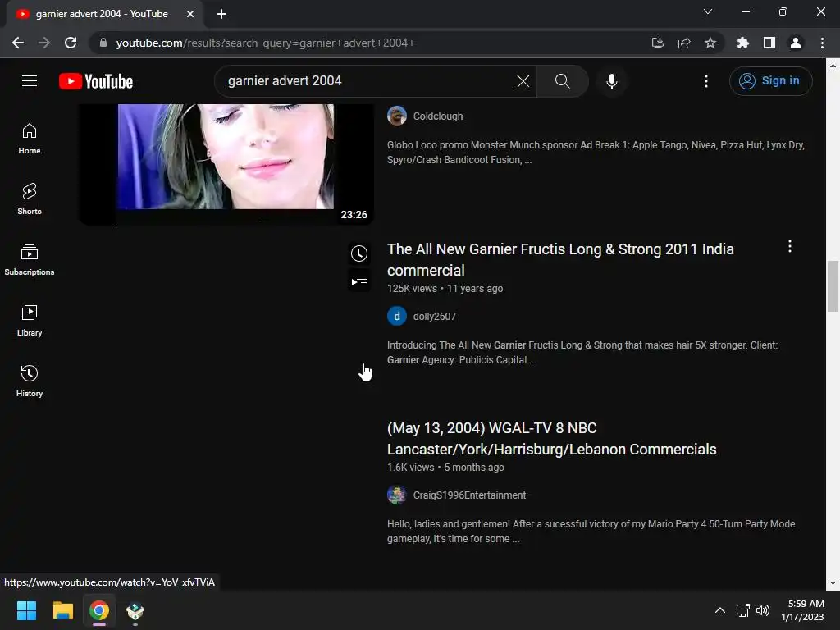Close the garnier advert 2004 tab

(190, 14)
